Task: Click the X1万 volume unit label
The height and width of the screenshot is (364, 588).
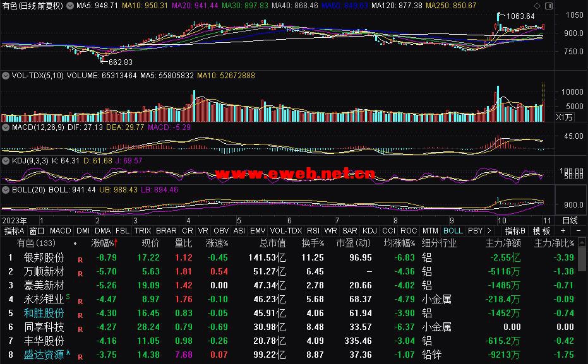Action: click(565, 117)
